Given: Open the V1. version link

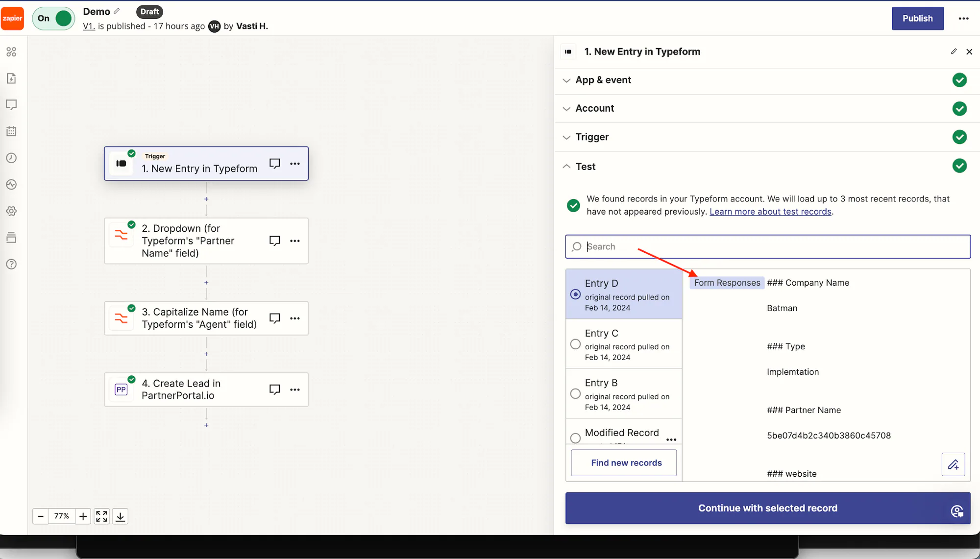Looking at the screenshot, I should click(89, 26).
